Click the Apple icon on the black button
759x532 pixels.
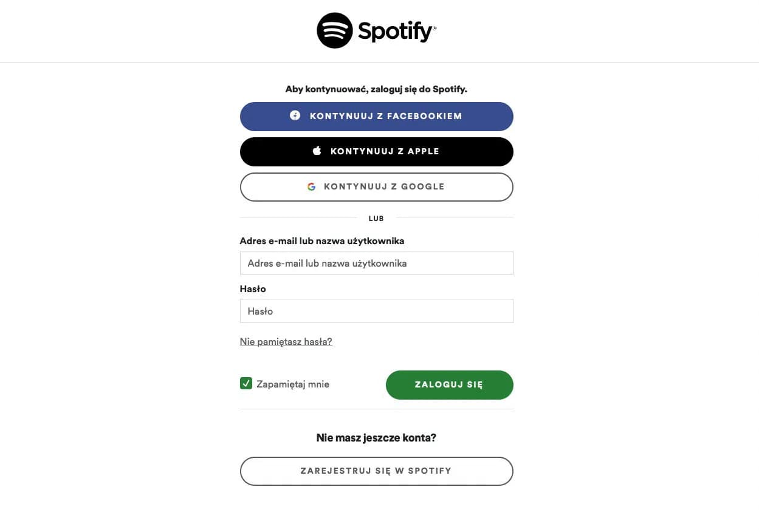tap(316, 151)
